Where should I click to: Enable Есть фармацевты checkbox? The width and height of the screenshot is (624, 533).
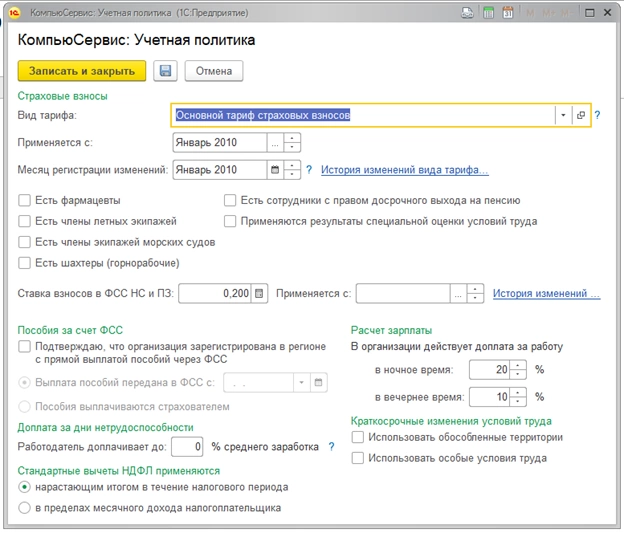[x=24, y=200]
